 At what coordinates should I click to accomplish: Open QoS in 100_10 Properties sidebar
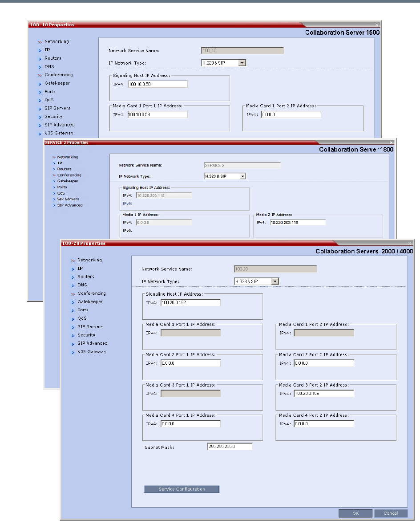[49, 100]
